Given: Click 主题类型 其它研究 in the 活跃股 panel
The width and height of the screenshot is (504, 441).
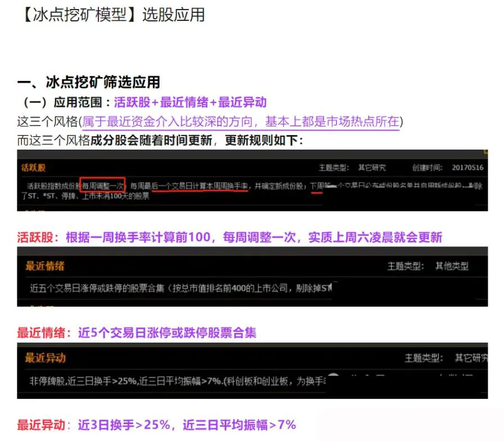Looking at the screenshot, I should pyautogui.click(x=352, y=168).
